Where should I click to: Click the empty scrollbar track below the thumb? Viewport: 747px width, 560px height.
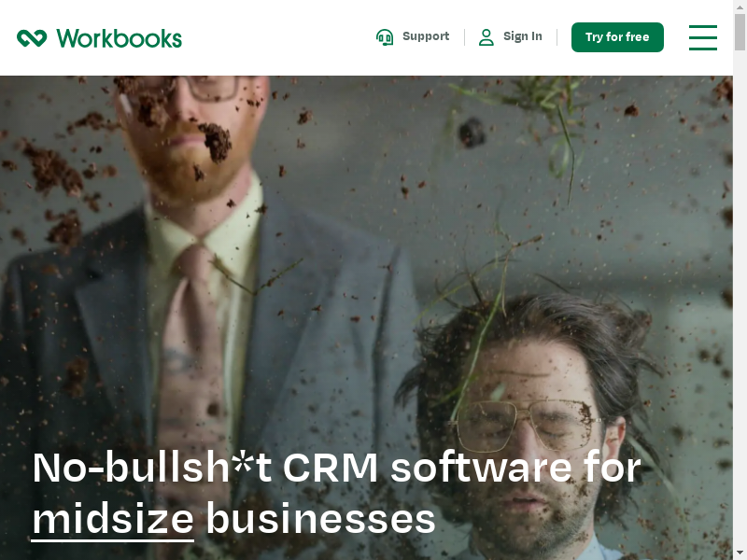pyautogui.click(x=740, y=300)
